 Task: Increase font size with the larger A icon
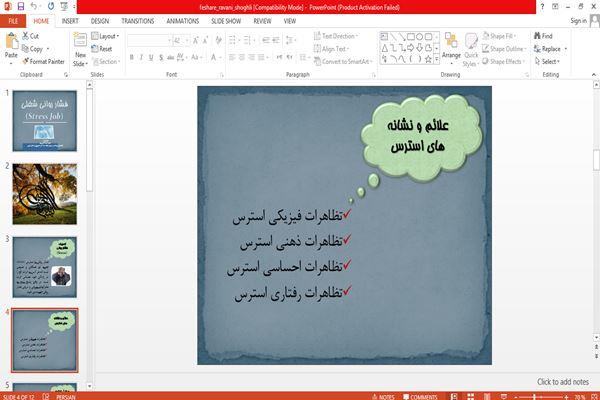tap(196, 40)
